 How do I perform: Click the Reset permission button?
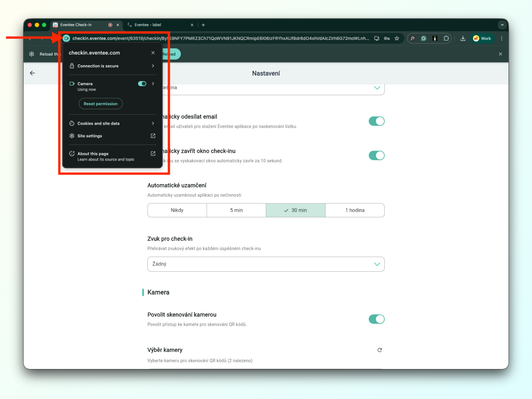point(101,104)
